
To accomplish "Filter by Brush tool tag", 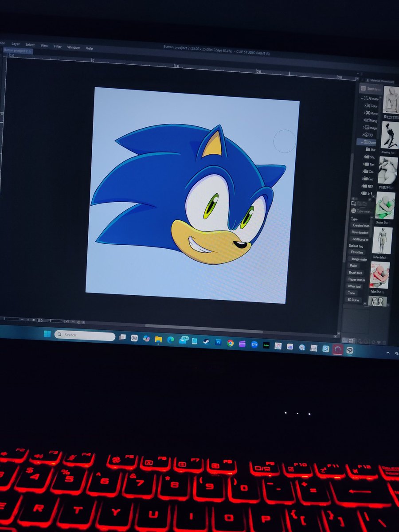I will click(x=355, y=273).
